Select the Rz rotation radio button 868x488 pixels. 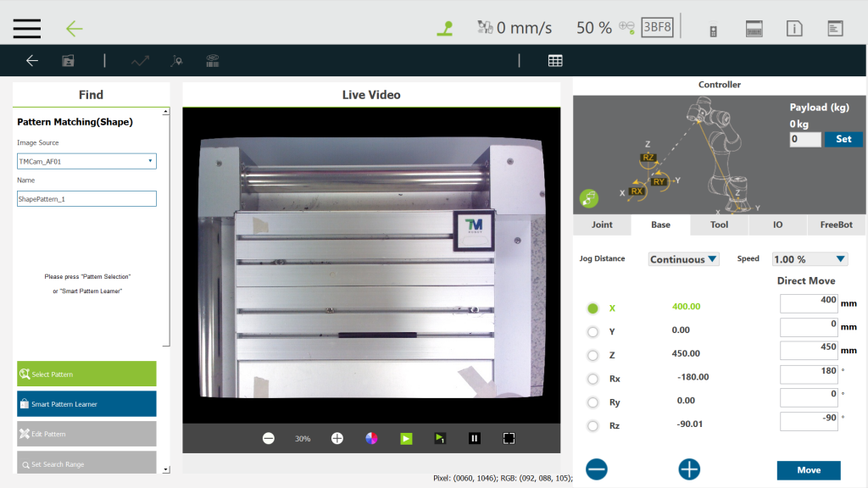pos(593,425)
